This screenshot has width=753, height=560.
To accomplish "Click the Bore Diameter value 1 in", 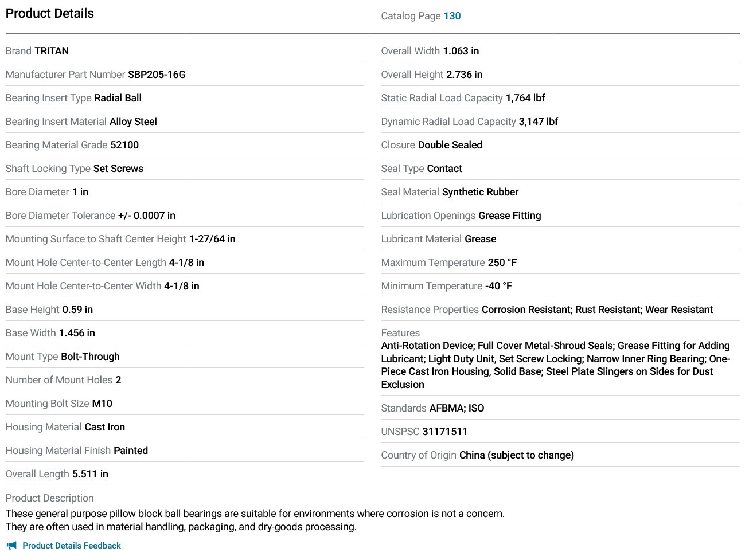I will tap(80, 192).
